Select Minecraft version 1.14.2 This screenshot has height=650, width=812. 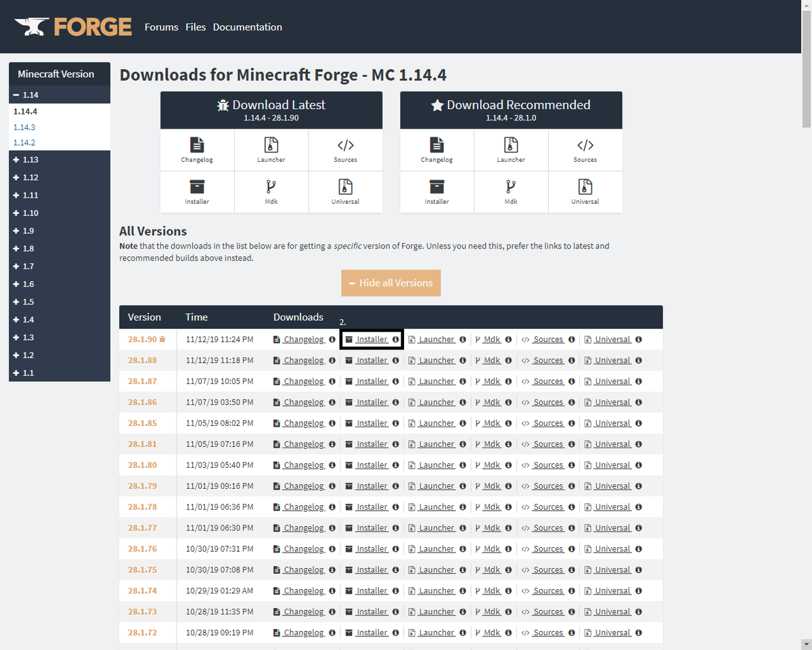(x=24, y=143)
